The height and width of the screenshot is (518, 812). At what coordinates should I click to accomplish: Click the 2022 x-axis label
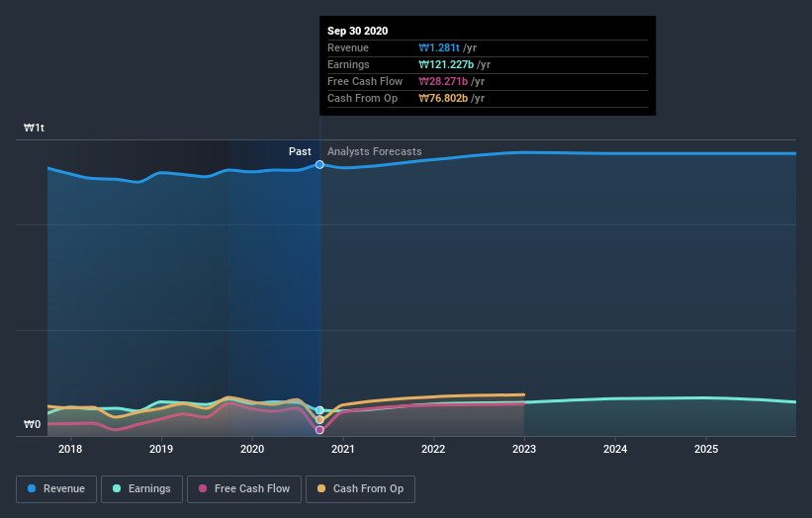point(433,449)
